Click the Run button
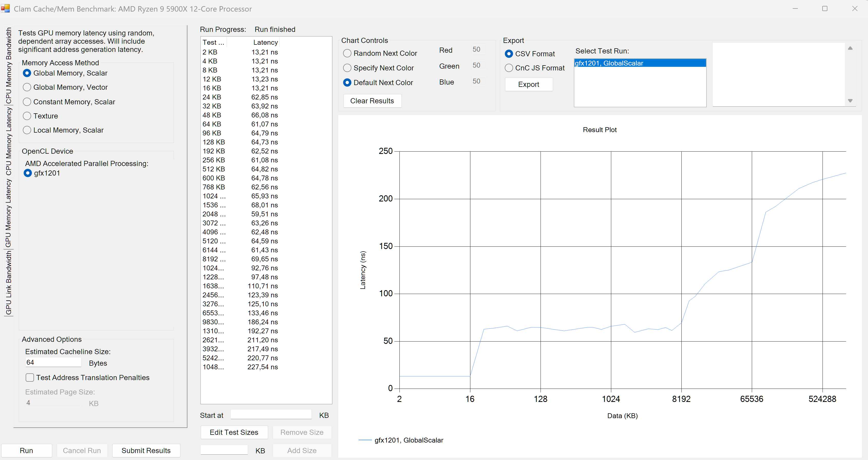 click(x=27, y=450)
